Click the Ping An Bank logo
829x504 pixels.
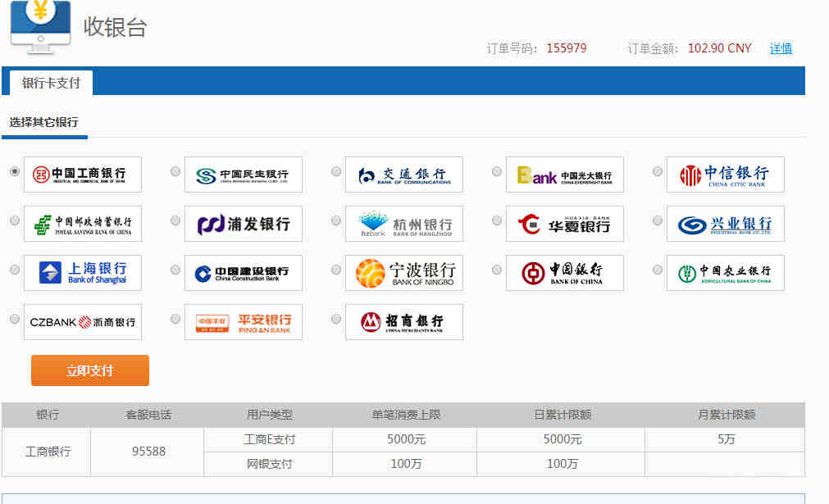[244, 322]
